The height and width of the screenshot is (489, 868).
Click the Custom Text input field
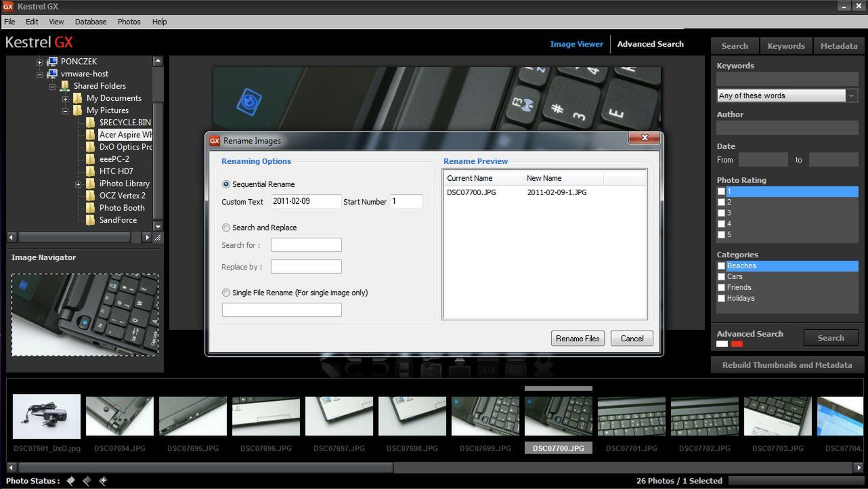pos(306,201)
